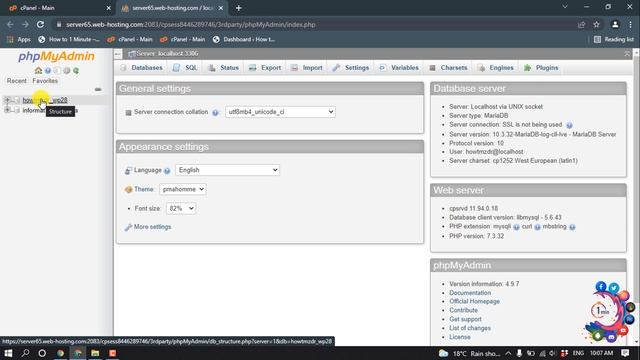Image resolution: width=640 pixels, height=360 pixels.
Task: Open Chrome tab search dropdown arrow
Action: [x=565, y=7]
